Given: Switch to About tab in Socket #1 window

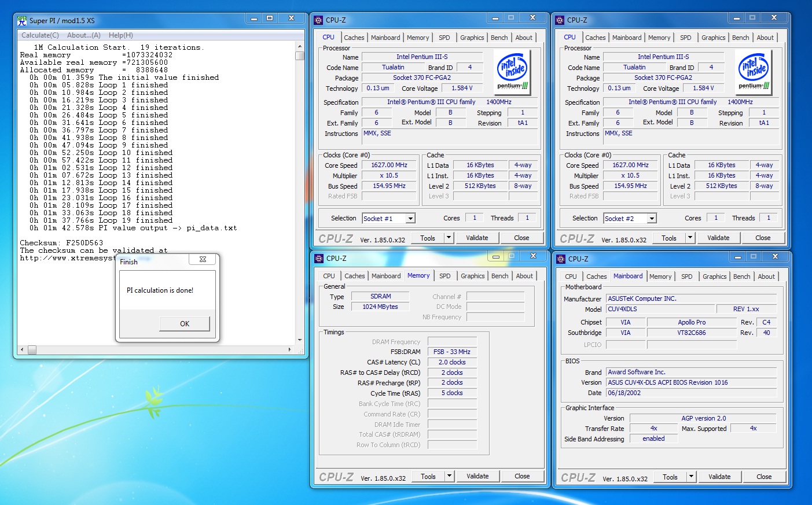Looking at the screenshot, I should tap(524, 38).
